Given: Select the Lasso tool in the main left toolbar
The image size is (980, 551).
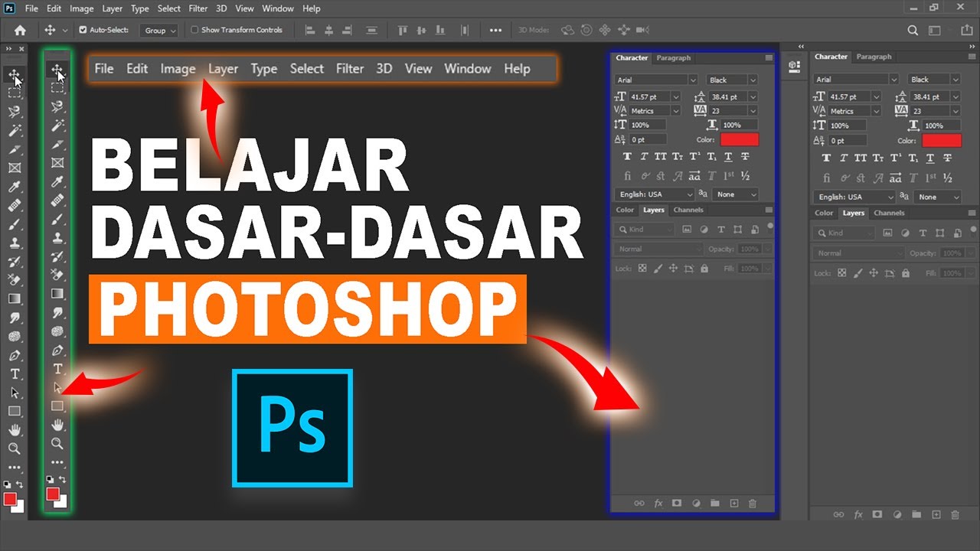Looking at the screenshot, I should coord(14,112).
